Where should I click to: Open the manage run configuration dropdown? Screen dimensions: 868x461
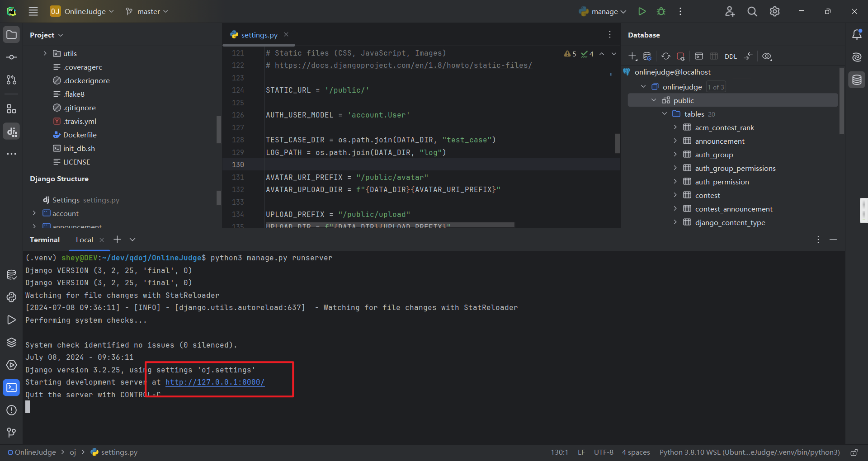point(603,11)
